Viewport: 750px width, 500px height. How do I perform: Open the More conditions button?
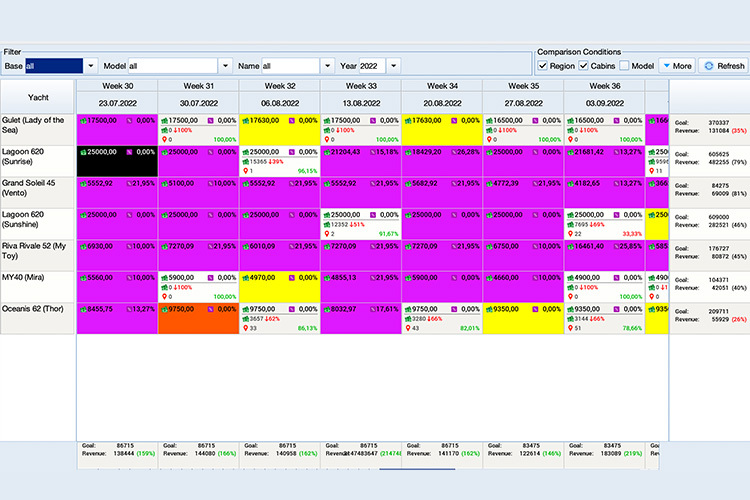tap(677, 66)
